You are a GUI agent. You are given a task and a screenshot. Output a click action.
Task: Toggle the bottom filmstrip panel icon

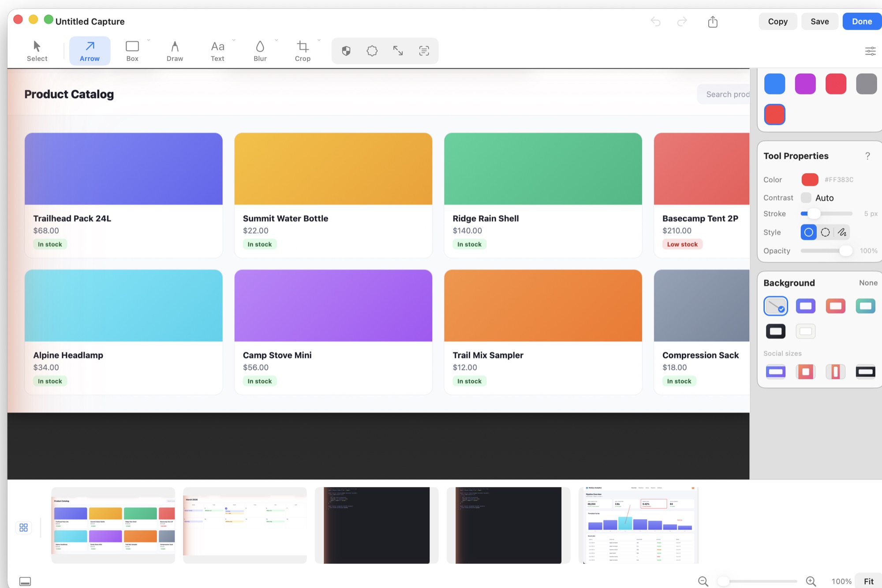tap(25, 581)
